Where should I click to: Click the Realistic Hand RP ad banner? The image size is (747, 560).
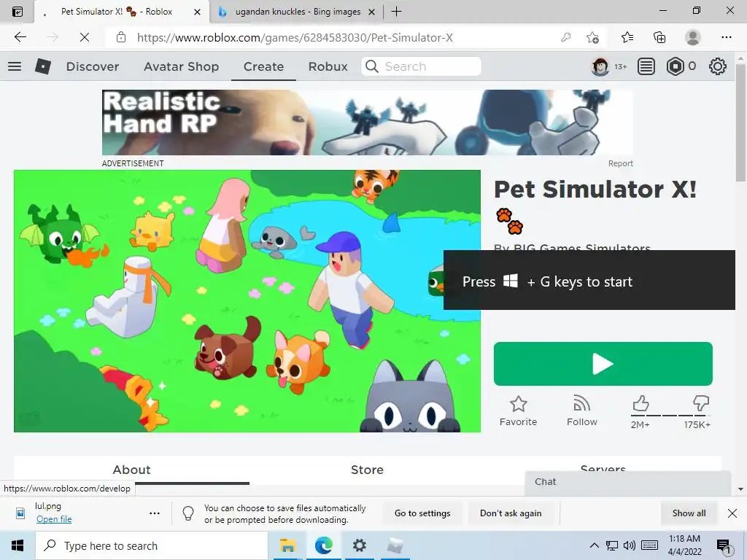[368, 122]
